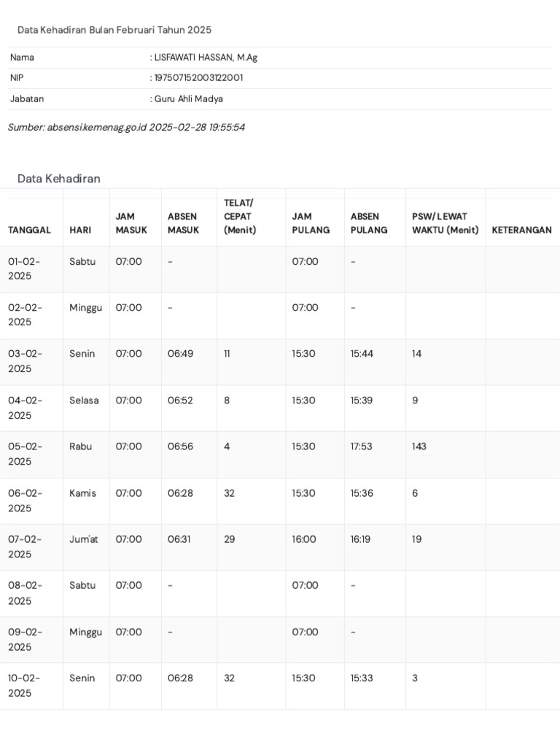This screenshot has height=747, width=560.
Task: Select the KETERANGAN column header
Action: point(521,230)
